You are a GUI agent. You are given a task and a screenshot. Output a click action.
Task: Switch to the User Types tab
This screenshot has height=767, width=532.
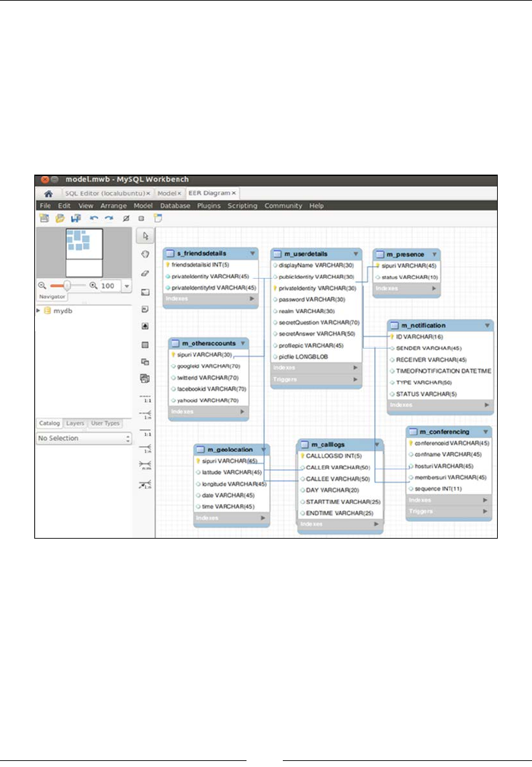(105, 423)
